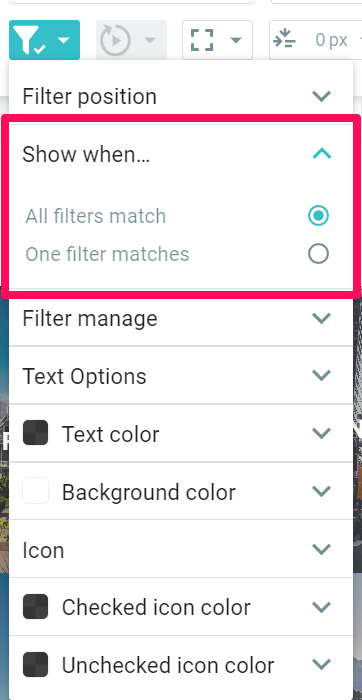Open dropdown arrow beside autoplay icon
The width and height of the screenshot is (362, 700).
(150, 41)
